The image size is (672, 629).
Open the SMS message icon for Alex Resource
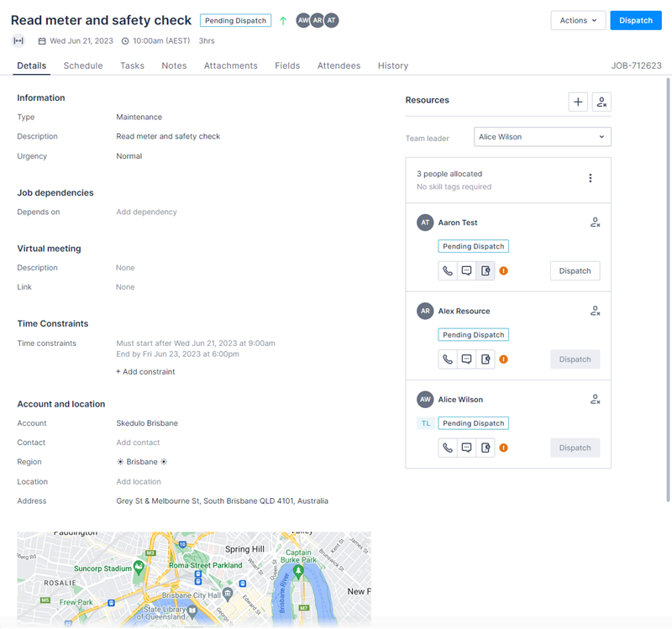(466, 359)
